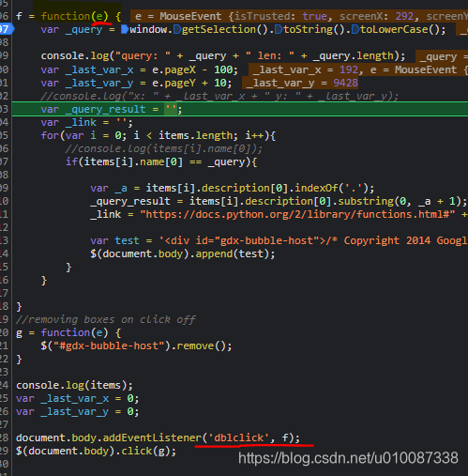Click the addEventListener method name
The image size is (468, 476).
pyautogui.click(x=152, y=438)
